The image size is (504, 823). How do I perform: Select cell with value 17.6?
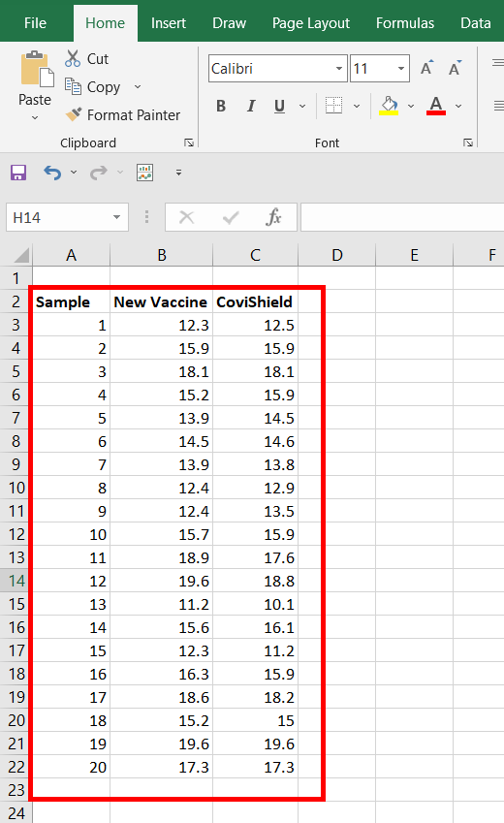[255, 557]
